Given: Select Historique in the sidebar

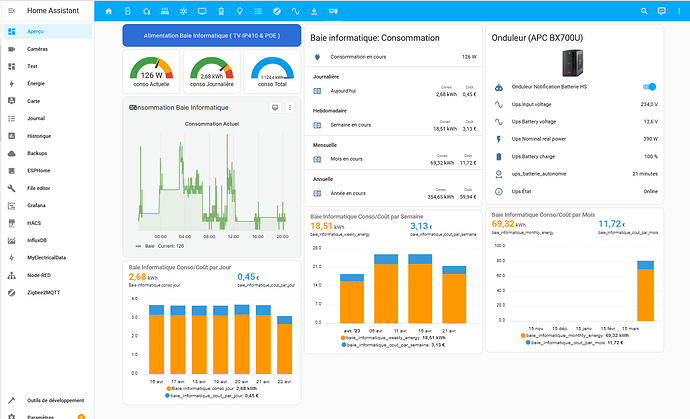Looking at the screenshot, I should [39, 135].
